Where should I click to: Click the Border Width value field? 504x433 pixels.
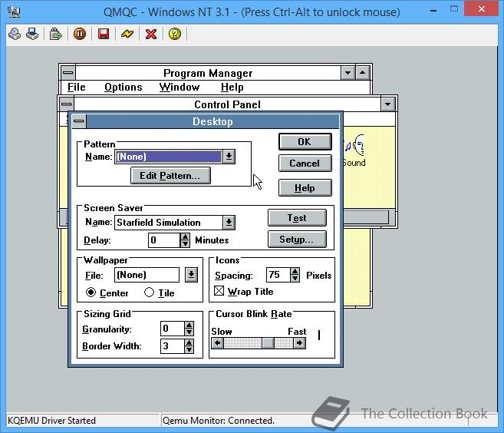pos(173,346)
